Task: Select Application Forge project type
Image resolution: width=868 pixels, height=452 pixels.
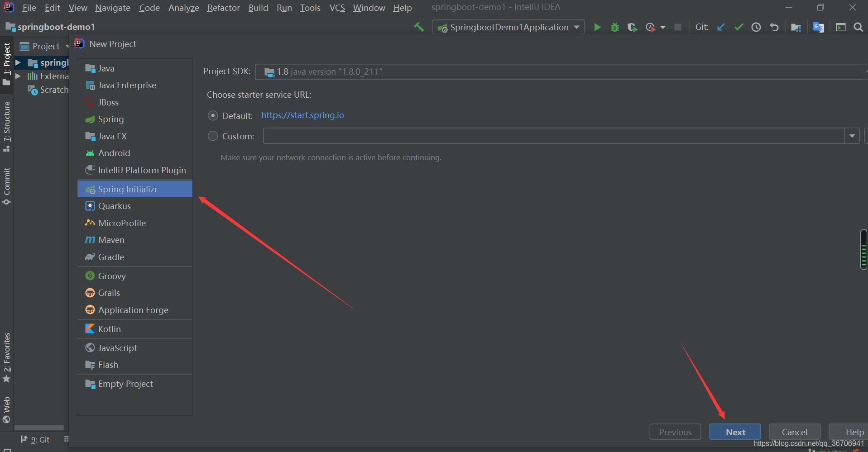Action: [x=135, y=310]
